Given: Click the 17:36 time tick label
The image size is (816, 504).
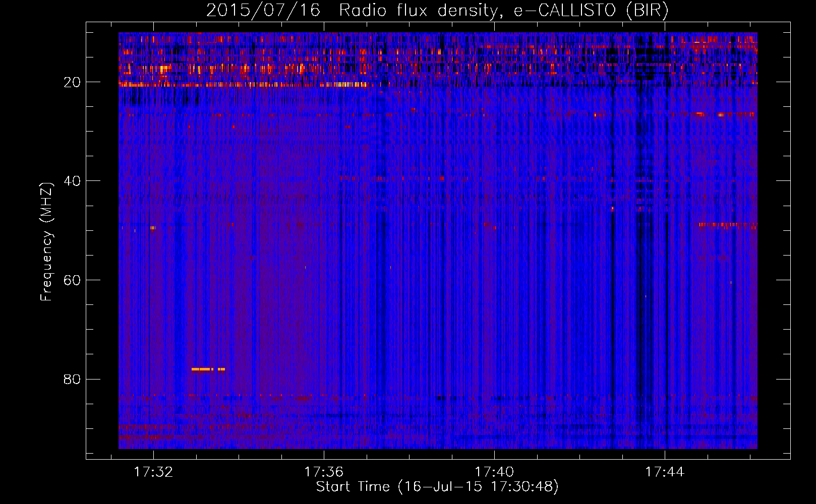Looking at the screenshot, I should [324, 472].
